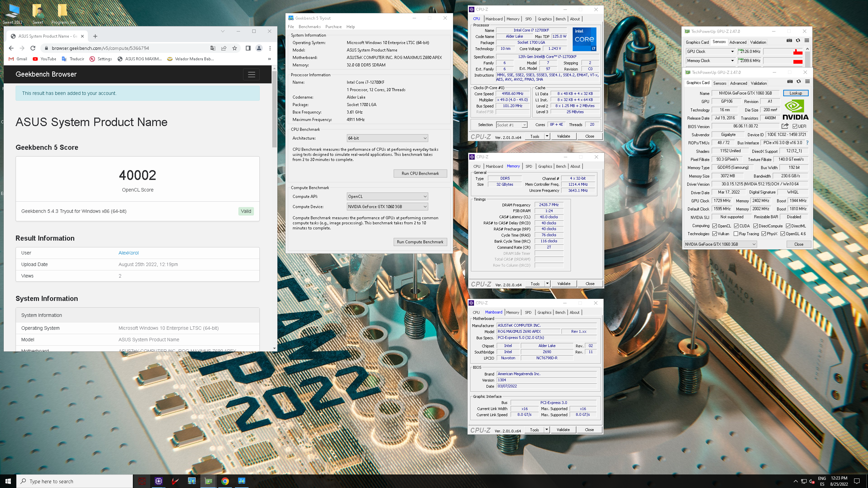Click the Chrome icon in the taskbar
This screenshot has width=868, height=488.
click(225, 481)
